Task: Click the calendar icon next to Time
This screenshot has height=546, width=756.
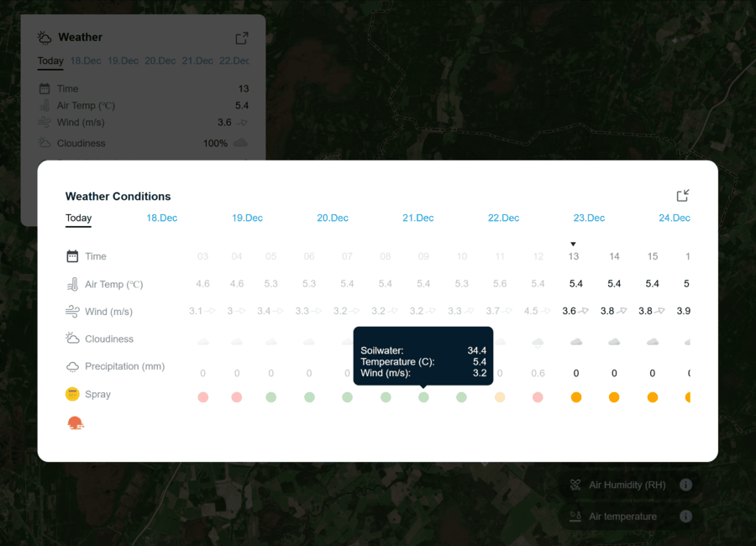Action: 72,256
